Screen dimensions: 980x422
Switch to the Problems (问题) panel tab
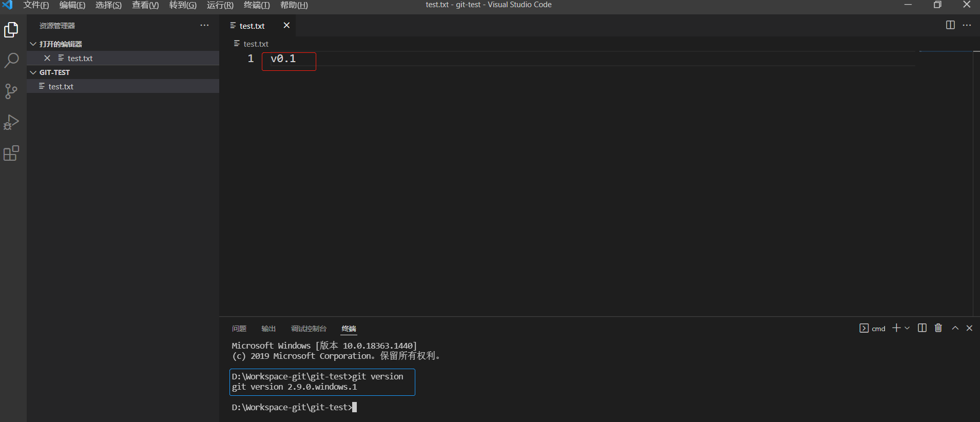tap(239, 329)
